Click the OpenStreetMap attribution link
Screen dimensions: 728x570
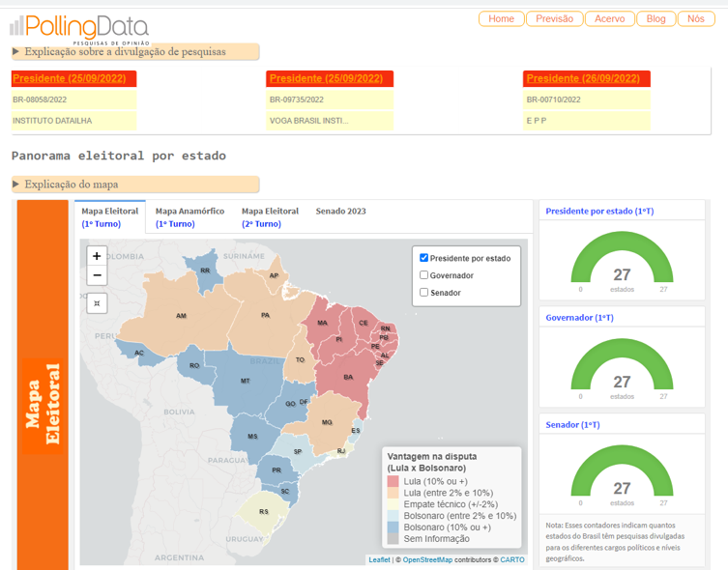click(427, 559)
